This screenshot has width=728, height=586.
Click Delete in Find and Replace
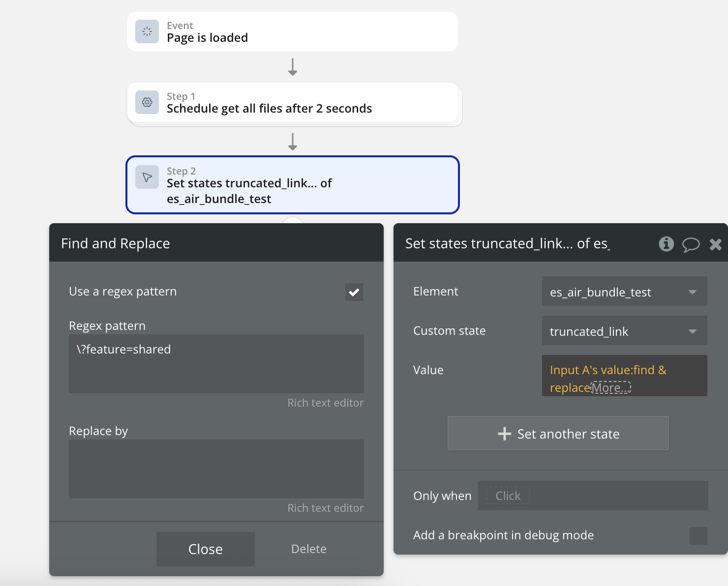(x=309, y=549)
